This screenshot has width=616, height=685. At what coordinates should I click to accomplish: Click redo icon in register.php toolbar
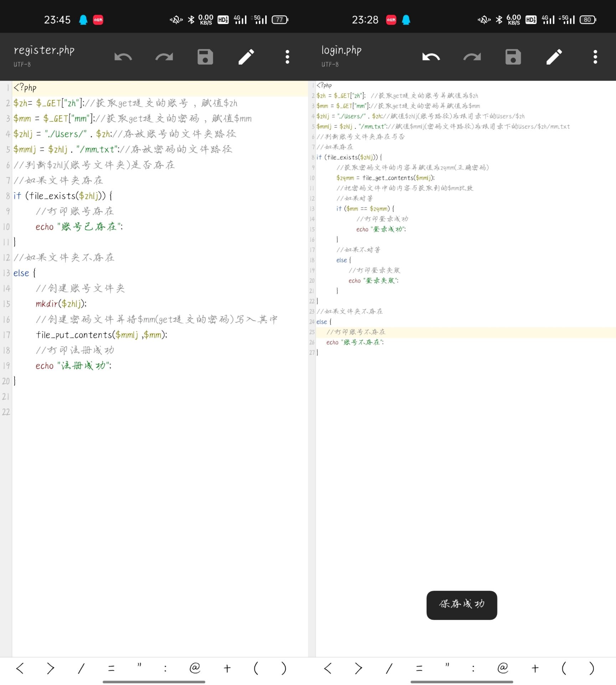click(164, 57)
